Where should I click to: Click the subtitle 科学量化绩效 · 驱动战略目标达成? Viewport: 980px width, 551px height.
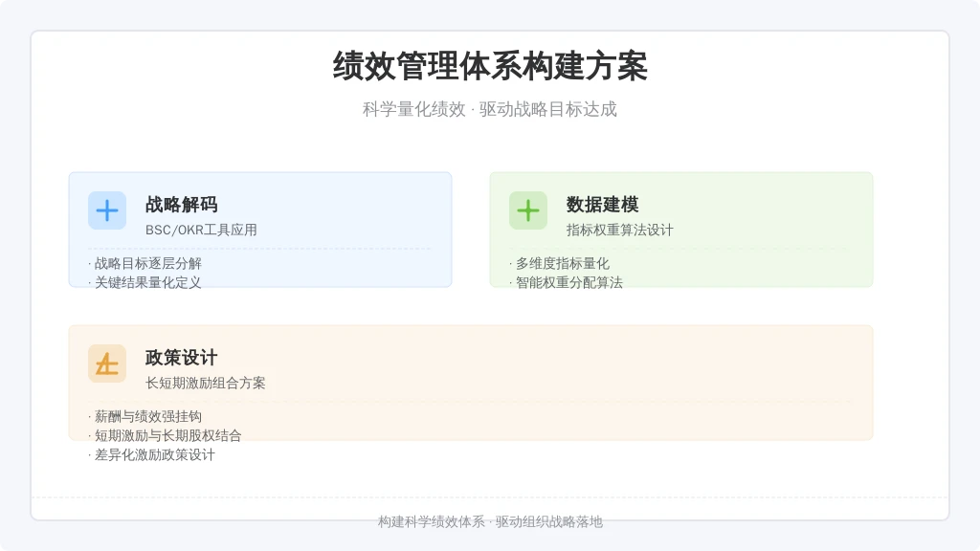pyautogui.click(x=490, y=109)
